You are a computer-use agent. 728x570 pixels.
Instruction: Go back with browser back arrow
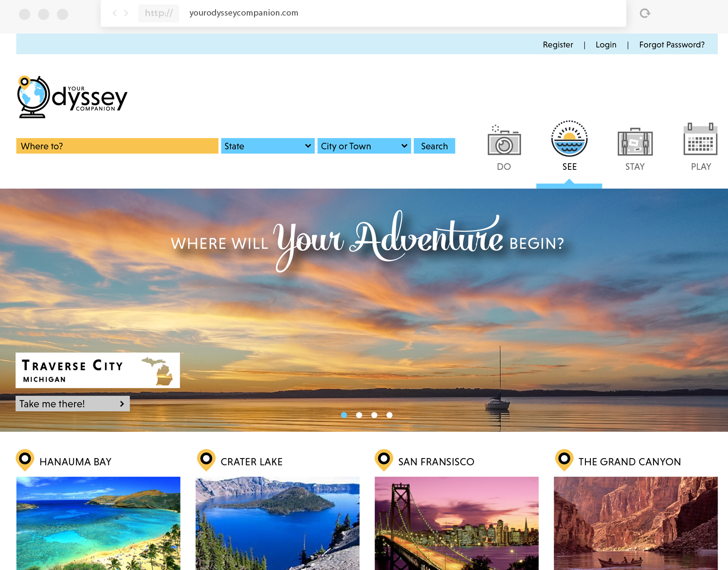coord(114,13)
